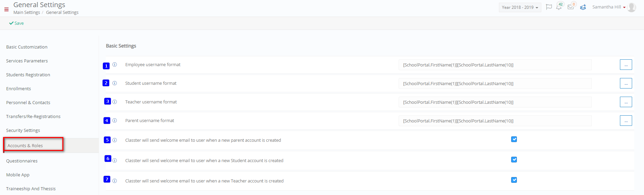The height and width of the screenshot is (195, 644).
Task: Open ellipsis button for Employee username format
Action: click(x=626, y=65)
